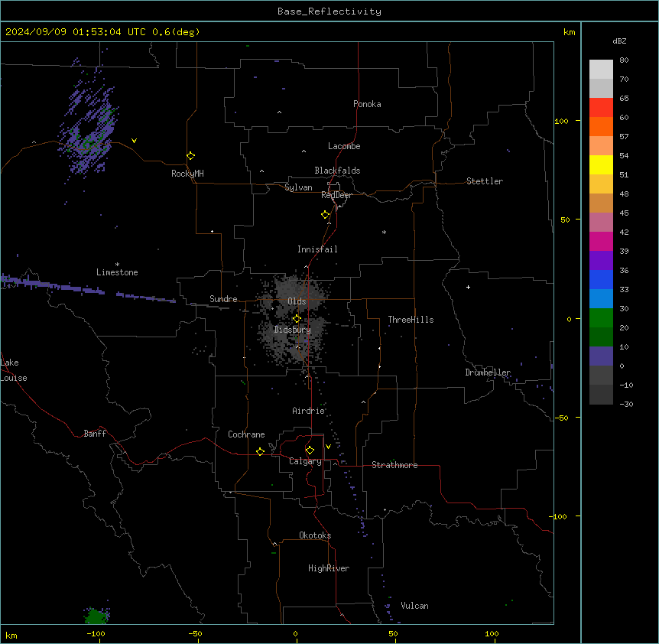Pick the slate purple 0–10 dBZ swatch
Image resolution: width=659 pixels, height=644 pixels.
coord(601,356)
